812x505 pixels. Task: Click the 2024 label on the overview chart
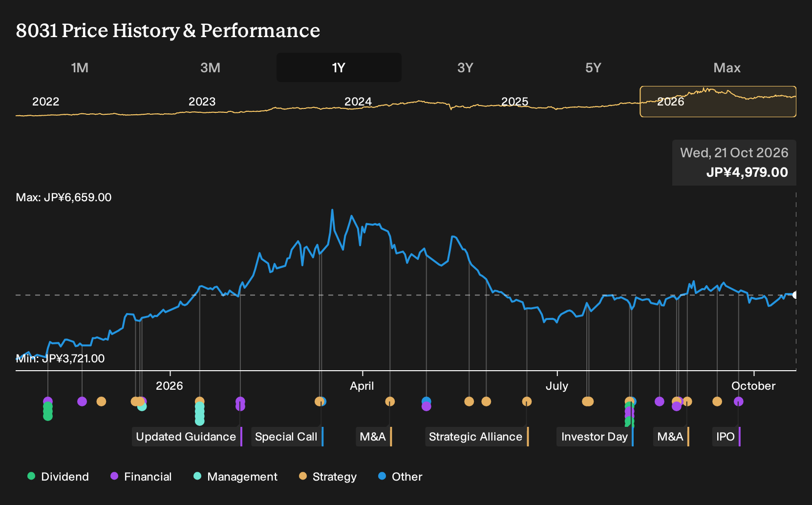358,102
